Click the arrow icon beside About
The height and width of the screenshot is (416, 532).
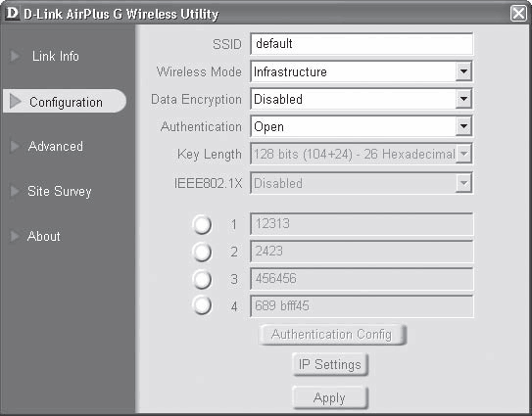(x=15, y=236)
